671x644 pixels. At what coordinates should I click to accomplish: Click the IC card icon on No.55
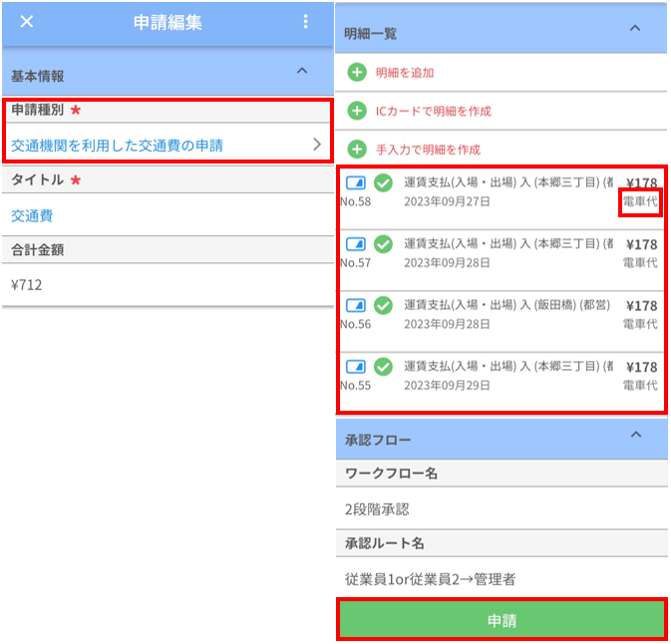tap(356, 367)
